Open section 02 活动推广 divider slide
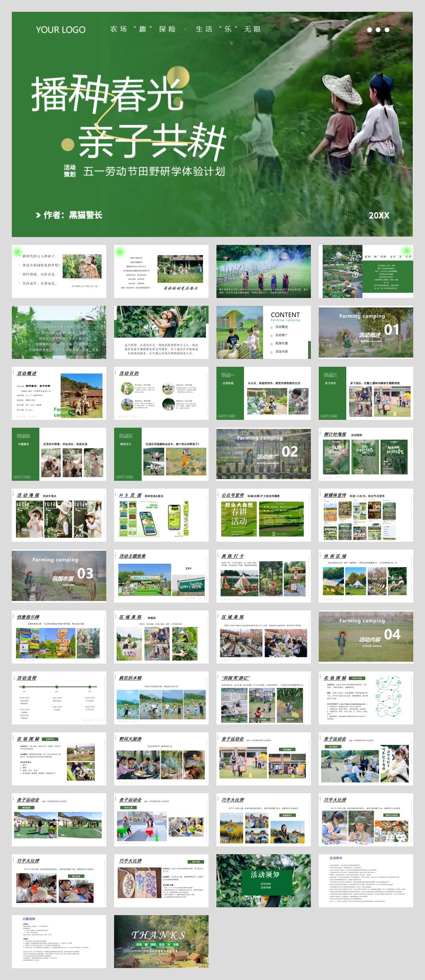Image resolution: width=425 pixels, height=980 pixels. click(264, 454)
